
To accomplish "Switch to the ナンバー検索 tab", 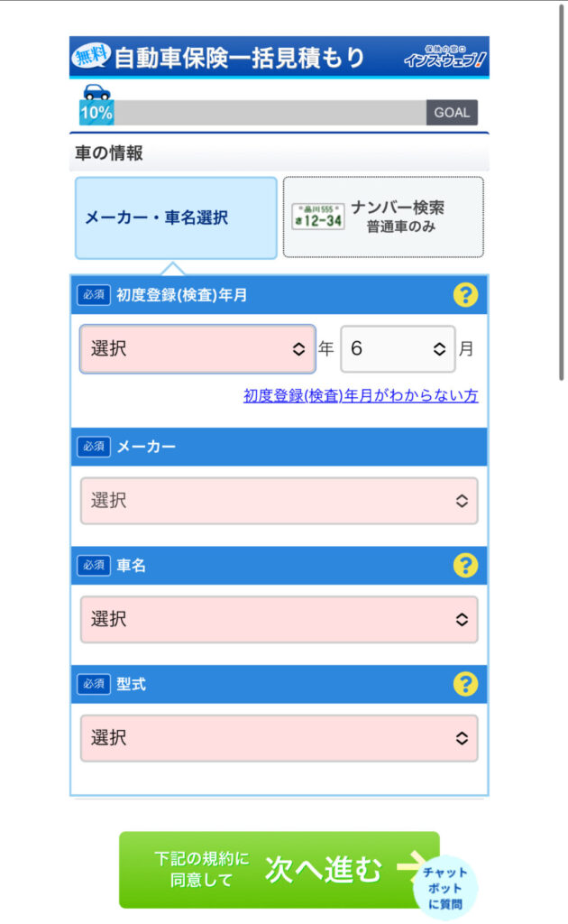I will 383,217.
